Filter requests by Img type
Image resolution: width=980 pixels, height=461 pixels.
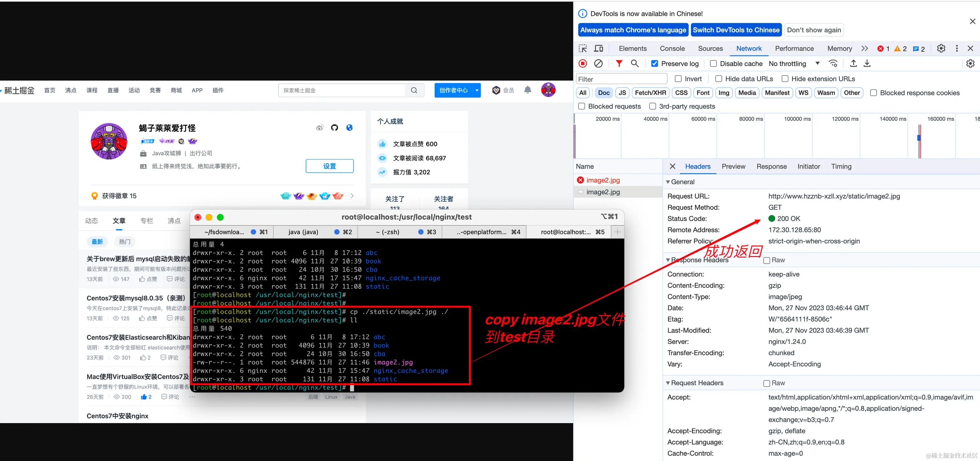coord(724,93)
